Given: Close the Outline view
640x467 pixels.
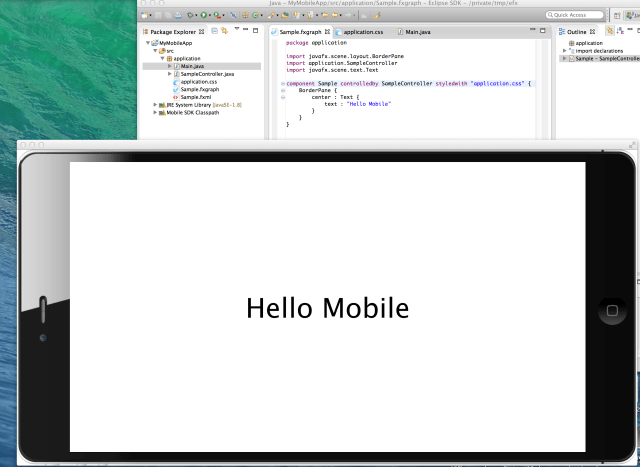Looking at the screenshot, I should [592, 31].
